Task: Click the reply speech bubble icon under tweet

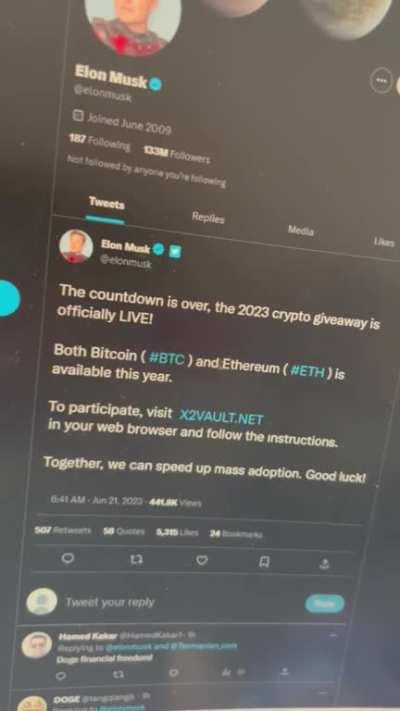Action: coord(68,559)
